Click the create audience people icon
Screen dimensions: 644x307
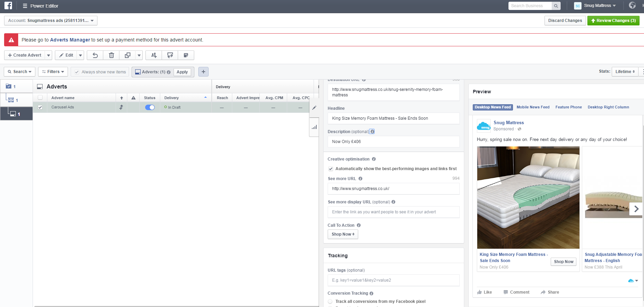[154, 55]
